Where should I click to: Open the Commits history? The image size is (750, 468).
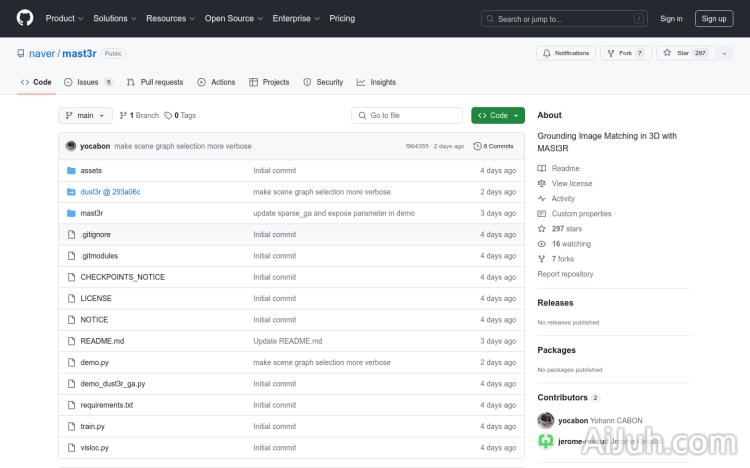[x=494, y=146]
